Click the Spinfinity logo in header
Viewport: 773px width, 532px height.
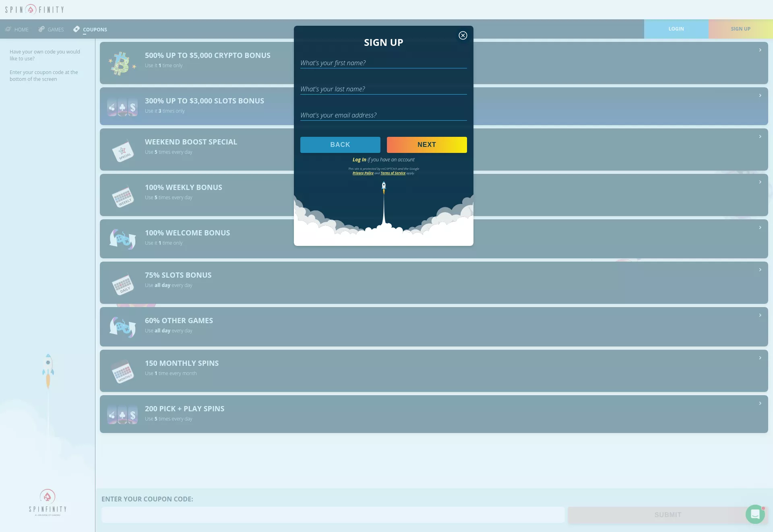tap(35, 9)
